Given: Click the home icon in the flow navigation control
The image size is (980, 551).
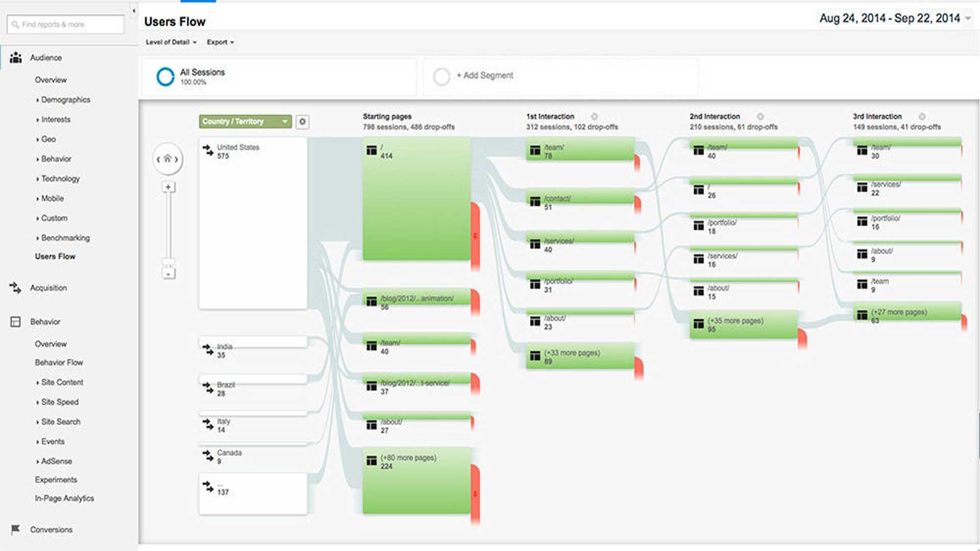Looking at the screenshot, I should [x=167, y=159].
